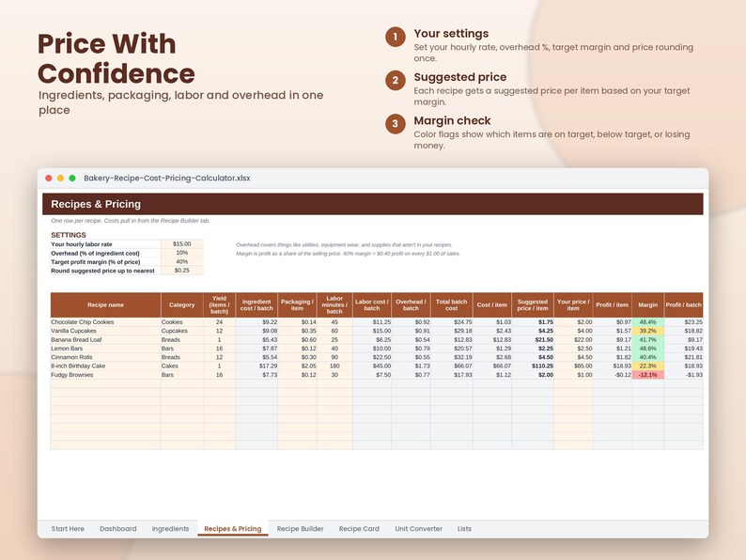
Task: Select the $45.00 labor cost cell
Action: point(372,366)
